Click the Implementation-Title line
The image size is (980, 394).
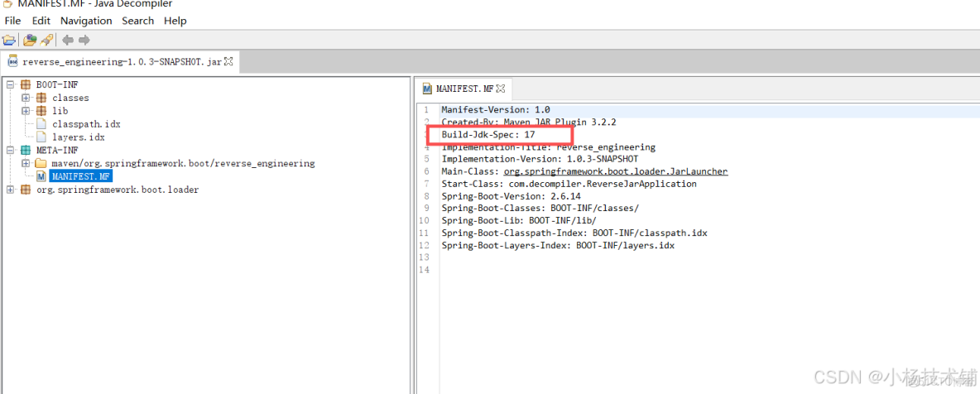(x=548, y=147)
